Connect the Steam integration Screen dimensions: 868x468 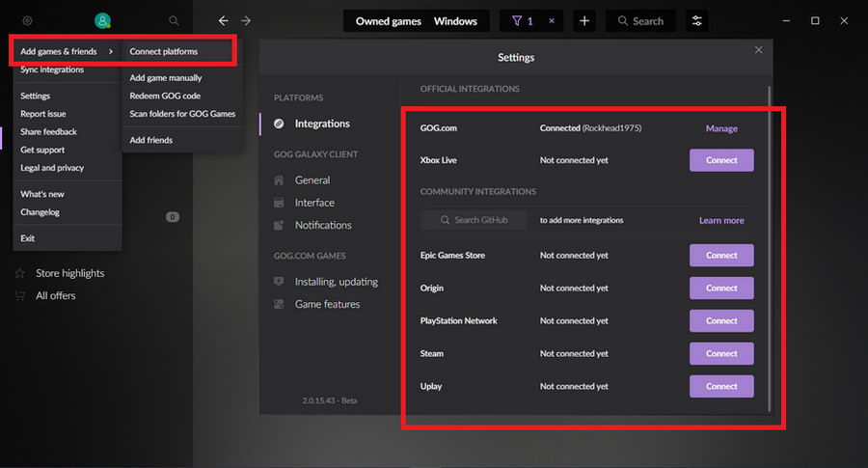click(x=721, y=353)
